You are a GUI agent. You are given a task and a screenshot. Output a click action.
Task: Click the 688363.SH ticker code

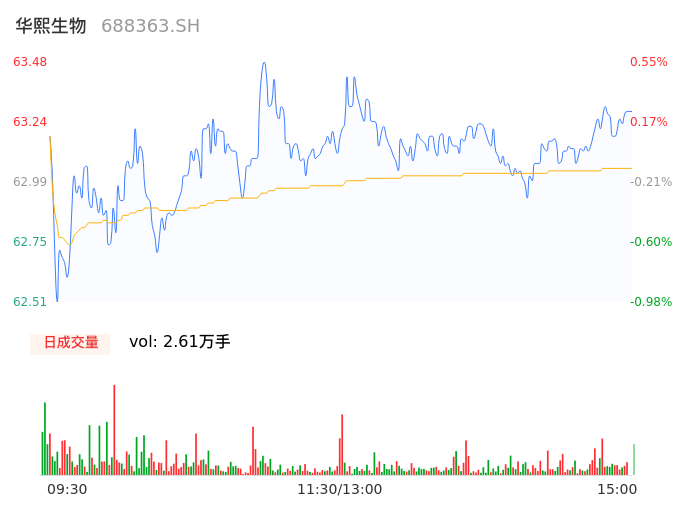point(150,26)
